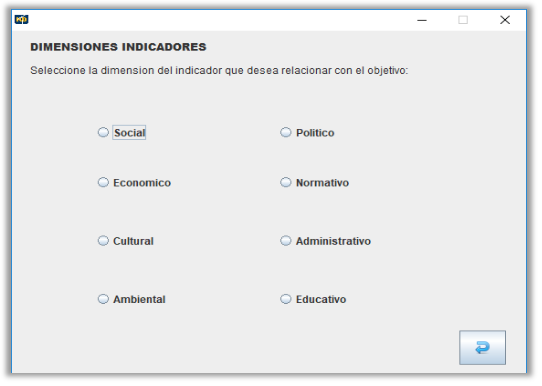This screenshot has width=542, height=386.
Task: Select the Economico radio circle
Action: 103,182
